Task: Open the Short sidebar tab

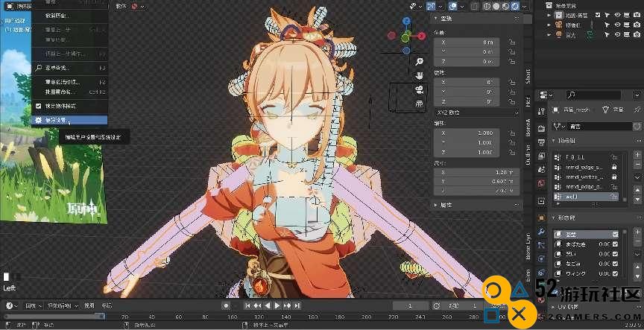Action: click(x=528, y=76)
